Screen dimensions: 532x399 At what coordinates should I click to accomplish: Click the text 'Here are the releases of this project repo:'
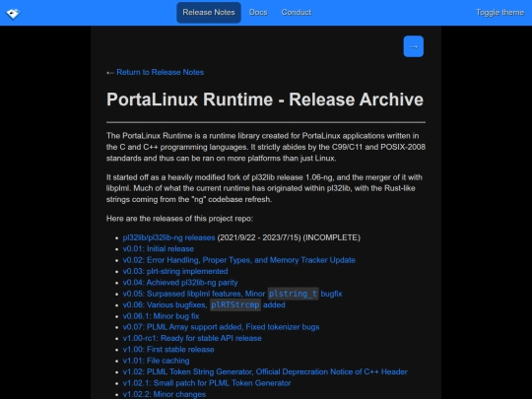click(179, 219)
